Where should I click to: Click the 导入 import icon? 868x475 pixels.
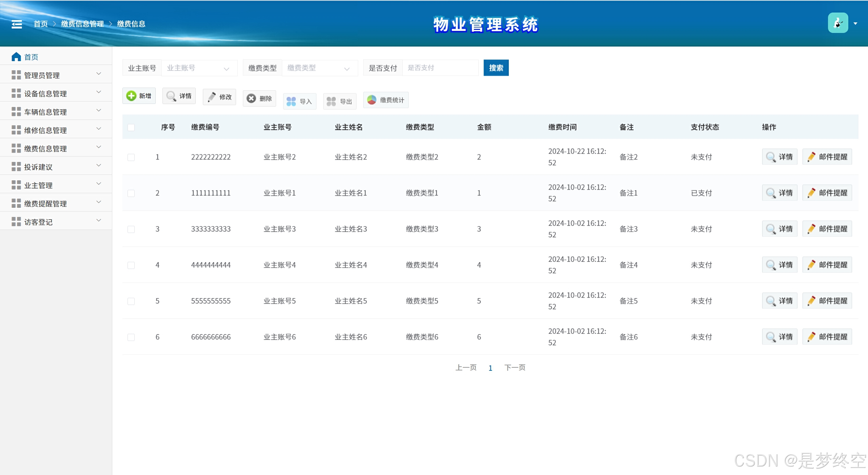[291, 102]
